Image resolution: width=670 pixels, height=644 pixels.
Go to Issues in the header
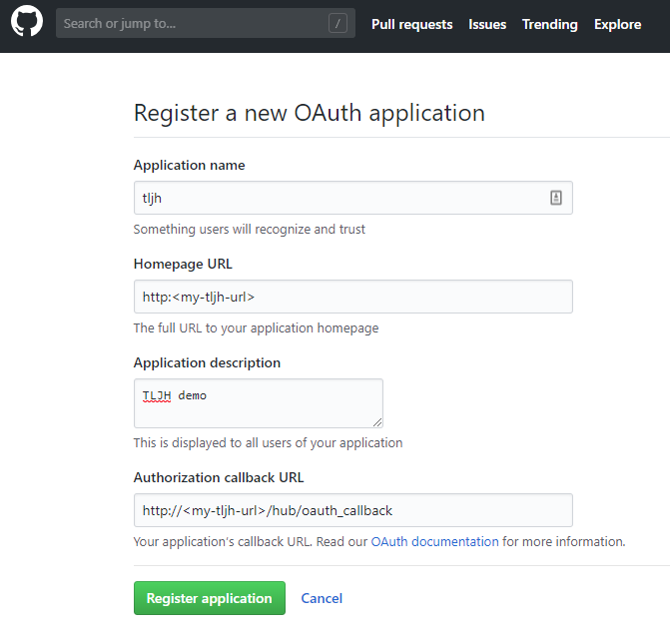(x=487, y=24)
